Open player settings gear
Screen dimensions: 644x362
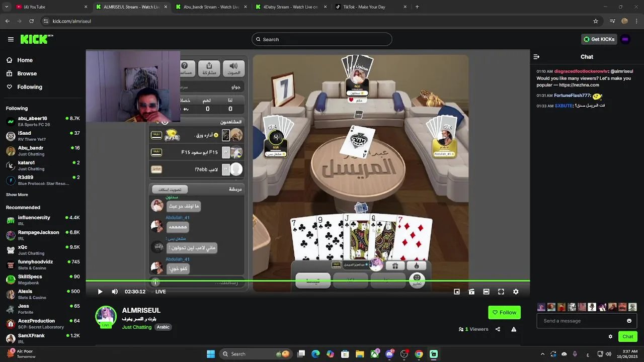pyautogui.click(x=516, y=292)
